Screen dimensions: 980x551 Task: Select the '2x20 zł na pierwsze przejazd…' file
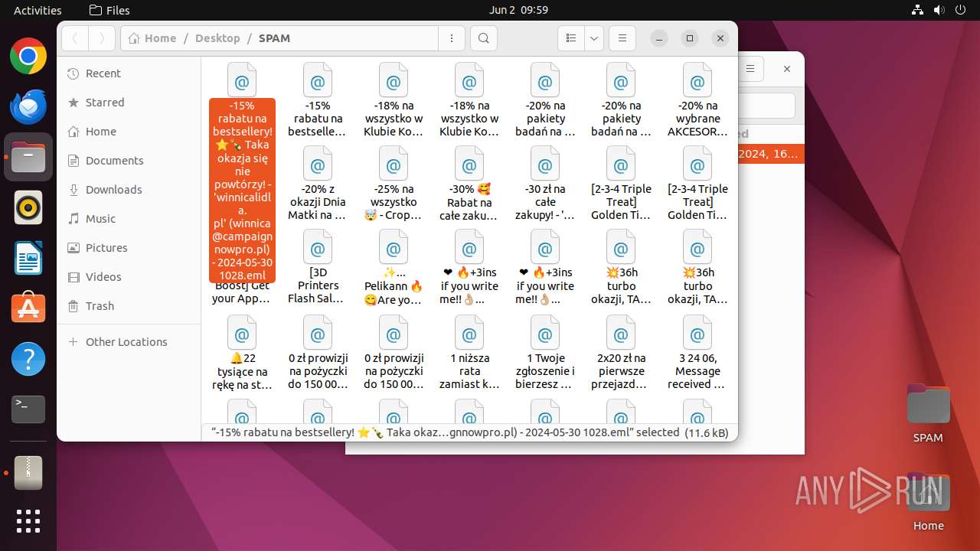pos(621,353)
